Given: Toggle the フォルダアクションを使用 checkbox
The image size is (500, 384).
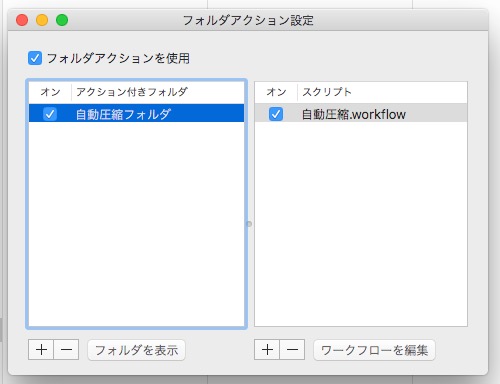Looking at the screenshot, I should coord(35,58).
